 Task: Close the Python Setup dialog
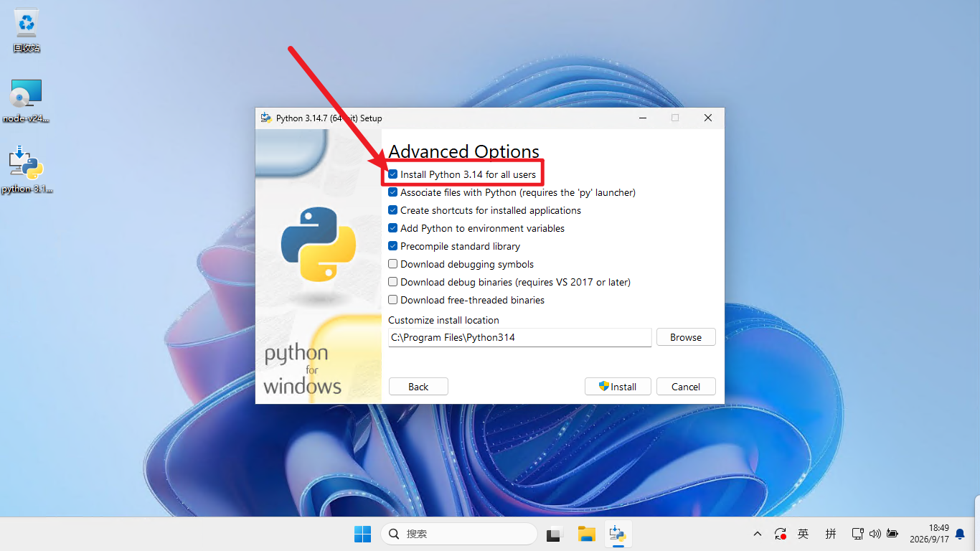(708, 118)
